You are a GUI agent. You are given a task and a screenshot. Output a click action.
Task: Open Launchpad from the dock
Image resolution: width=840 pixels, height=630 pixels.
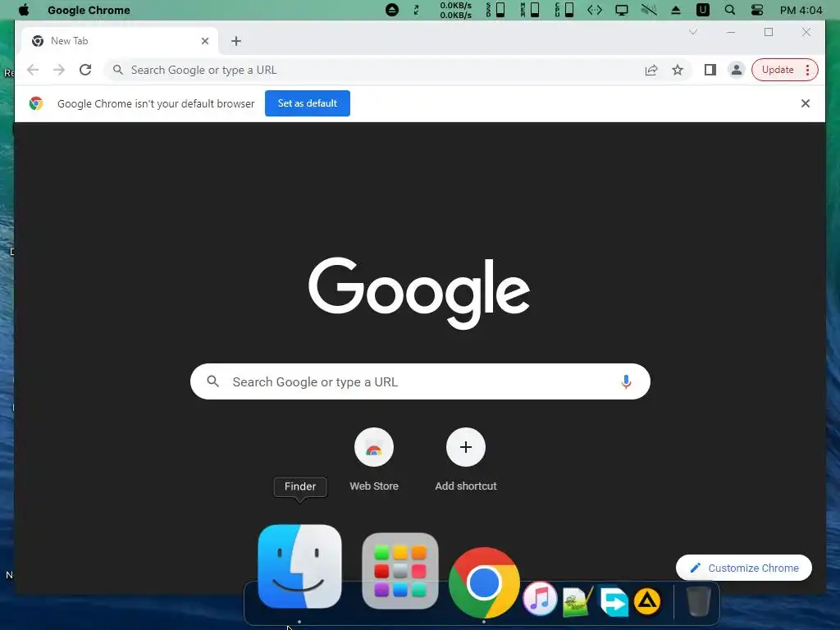[400, 571]
